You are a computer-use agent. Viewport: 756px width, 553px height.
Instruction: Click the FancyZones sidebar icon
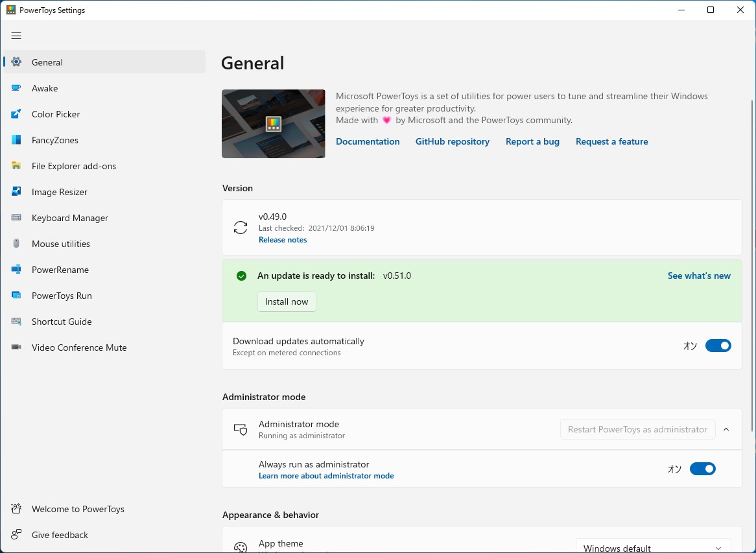click(x=17, y=140)
